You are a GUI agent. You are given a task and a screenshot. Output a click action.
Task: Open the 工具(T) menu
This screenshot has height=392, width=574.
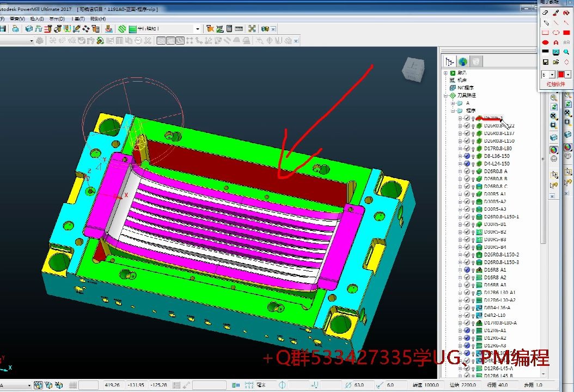[x=78, y=19]
